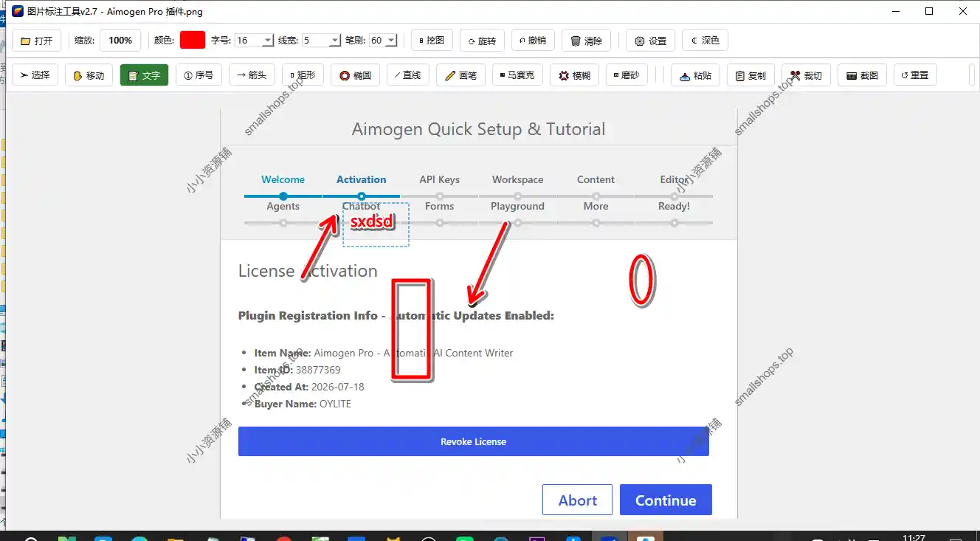980x541 pixels.
Task: Jump to the Agents step
Action: [x=283, y=206]
